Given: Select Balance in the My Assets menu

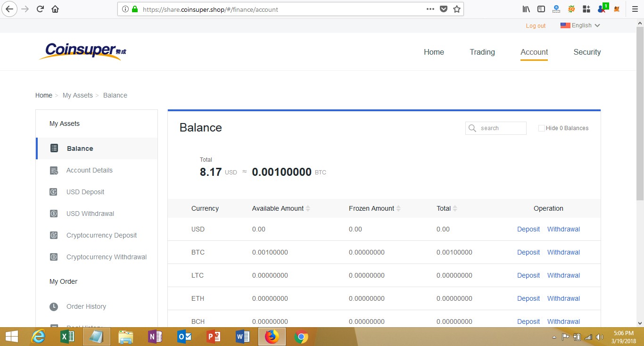Looking at the screenshot, I should pyautogui.click(x=97, y=148).
